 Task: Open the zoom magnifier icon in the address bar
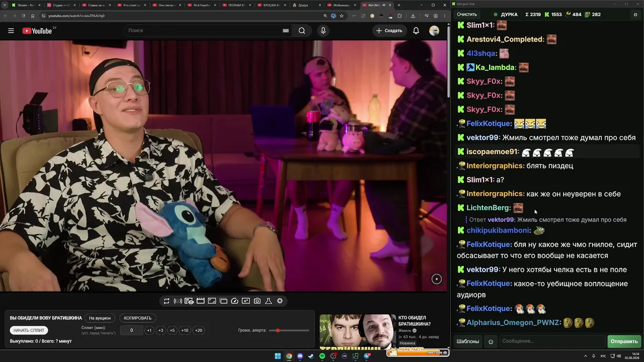[326, 16]
